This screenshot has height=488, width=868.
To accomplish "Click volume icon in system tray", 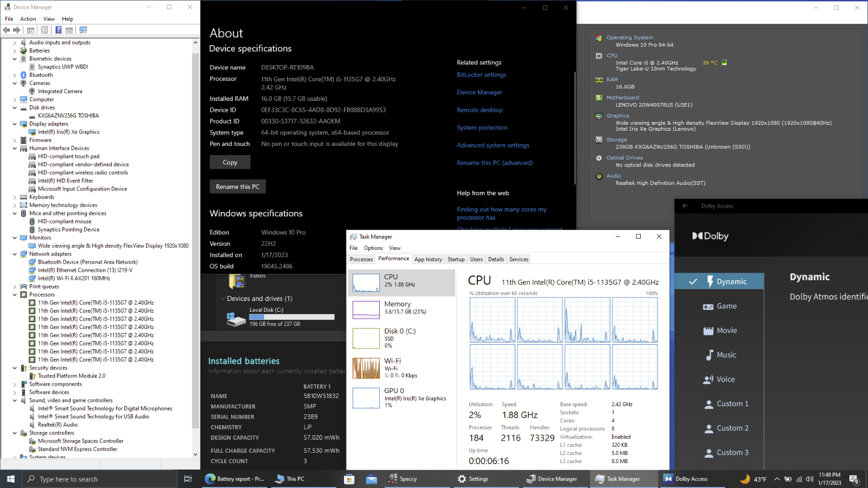I will pyautogui.click(x=809, y=479).
